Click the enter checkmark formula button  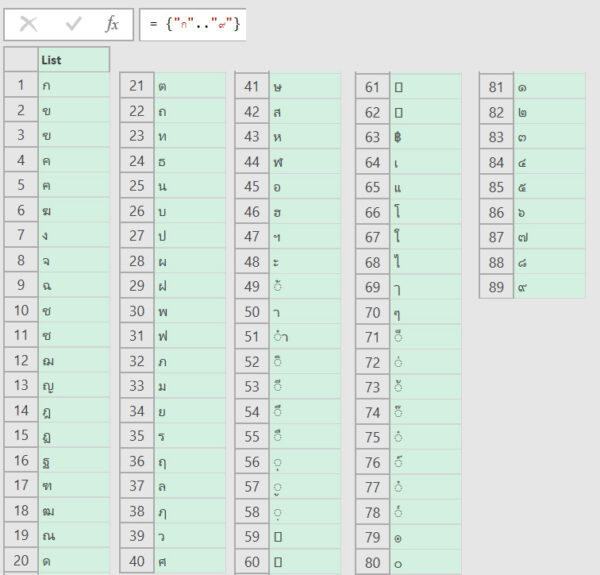point(73,24)
